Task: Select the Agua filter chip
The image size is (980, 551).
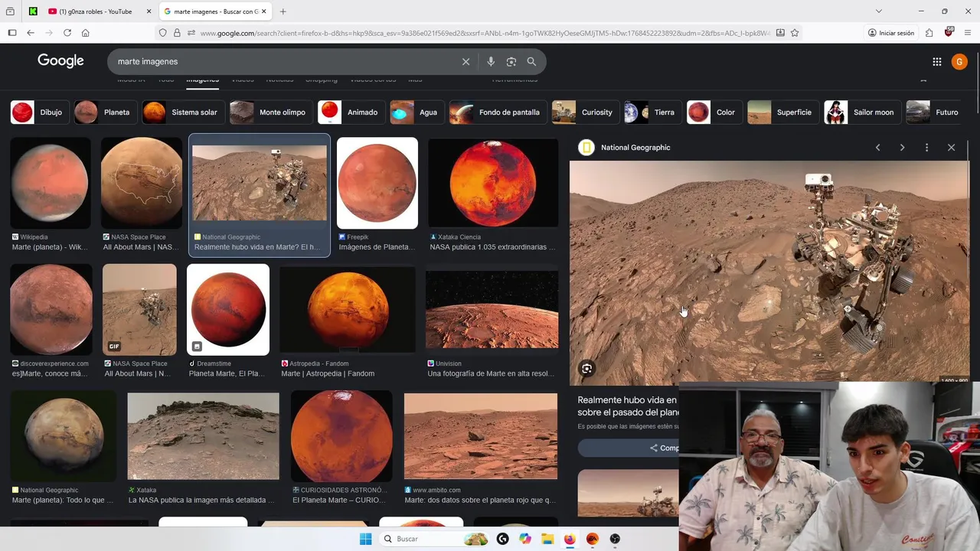Action: pyautogui.click(x=416, y=112)
